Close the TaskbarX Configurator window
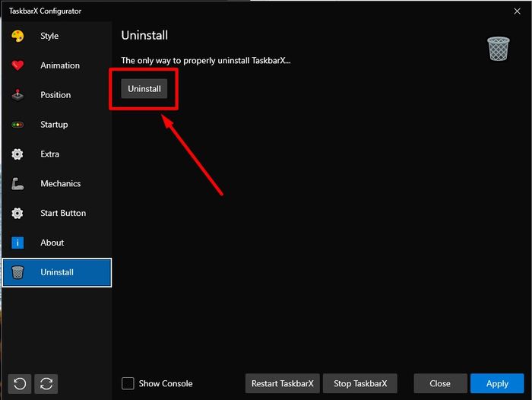 tap(517, 11)
